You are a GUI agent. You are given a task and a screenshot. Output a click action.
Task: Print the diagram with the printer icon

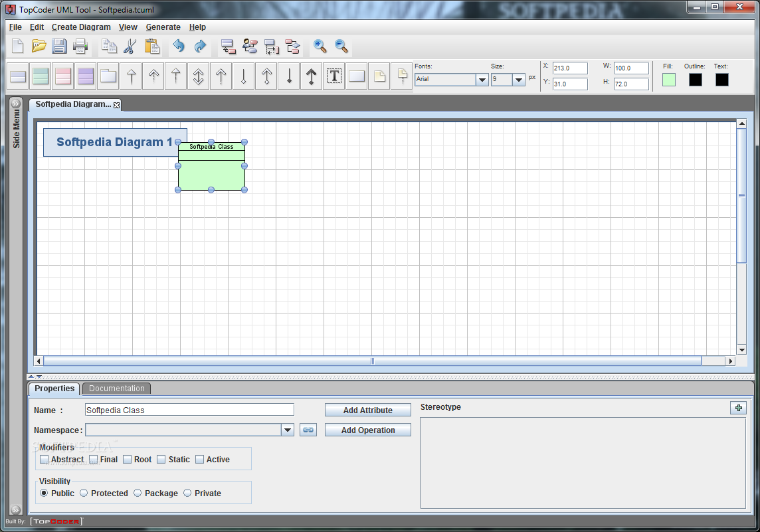[x=80, y=46]
